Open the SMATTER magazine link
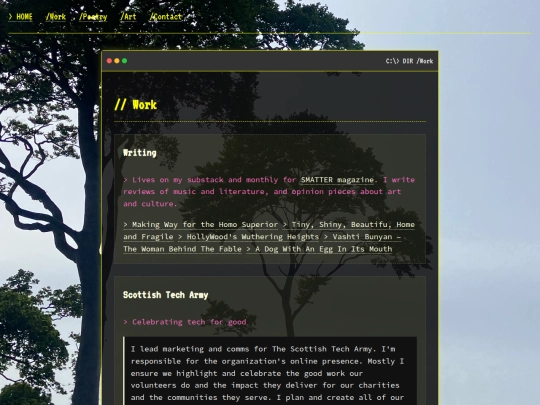Viewport: 540px width, 405px height. coord(337,180)
